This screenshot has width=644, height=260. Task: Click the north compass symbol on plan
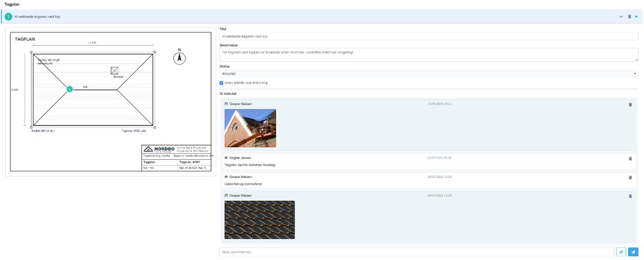(x=180, y=58)
